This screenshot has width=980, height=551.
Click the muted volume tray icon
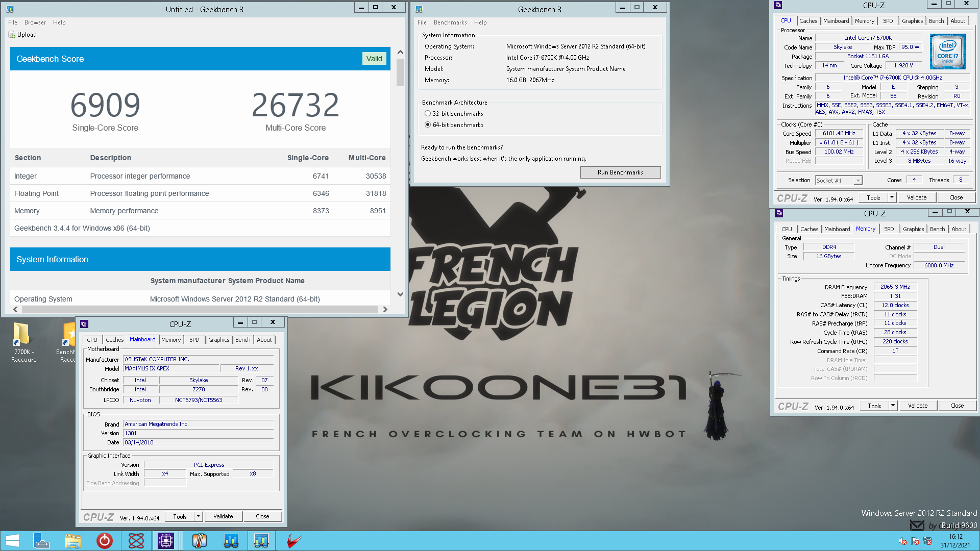[x=903, y=541]
